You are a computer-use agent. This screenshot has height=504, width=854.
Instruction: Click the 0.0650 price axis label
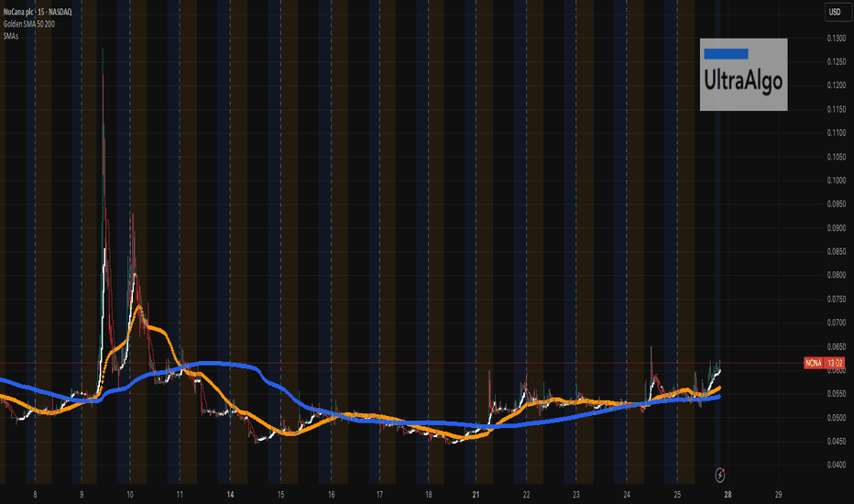point(836,346)
